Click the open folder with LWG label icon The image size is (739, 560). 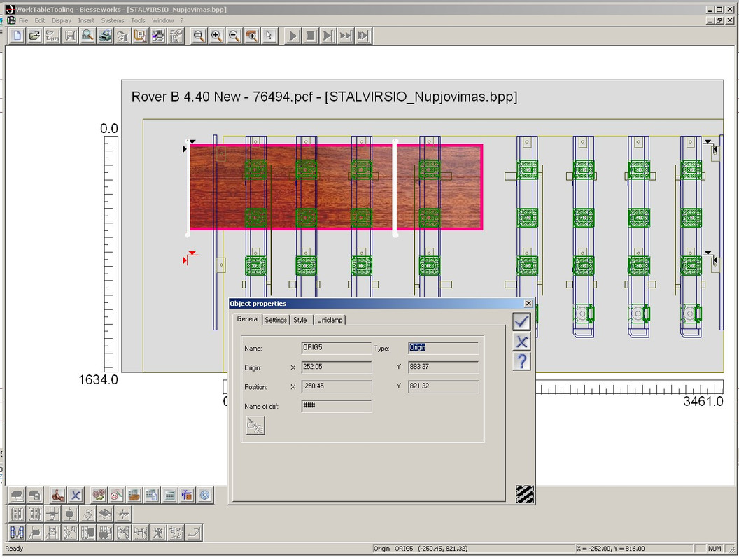52,36
